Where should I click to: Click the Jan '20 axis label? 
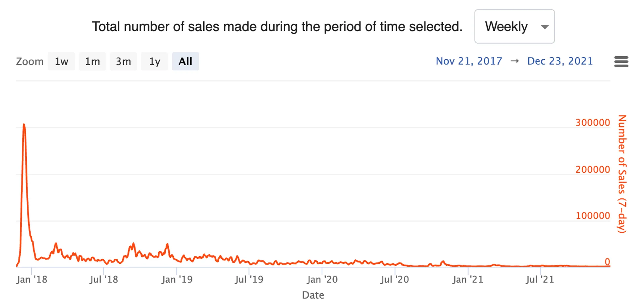pos(322,280)
